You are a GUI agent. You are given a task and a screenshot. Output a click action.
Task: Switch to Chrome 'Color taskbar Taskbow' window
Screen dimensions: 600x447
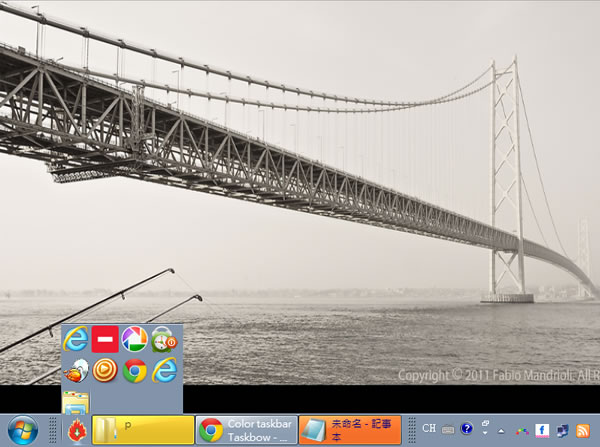click(246, 430)
